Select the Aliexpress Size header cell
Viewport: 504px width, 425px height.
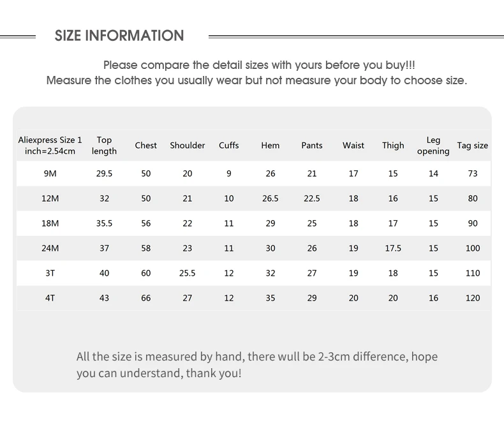[x=50, y=145]
